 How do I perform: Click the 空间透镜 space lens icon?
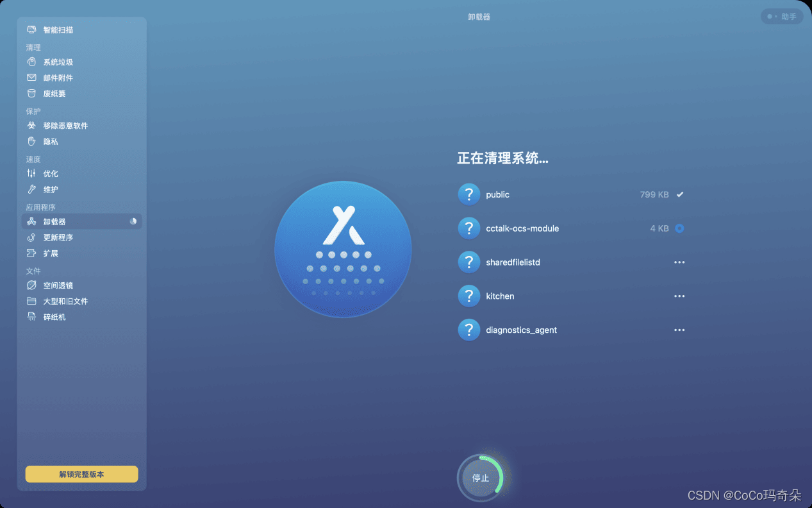point(31,285)
